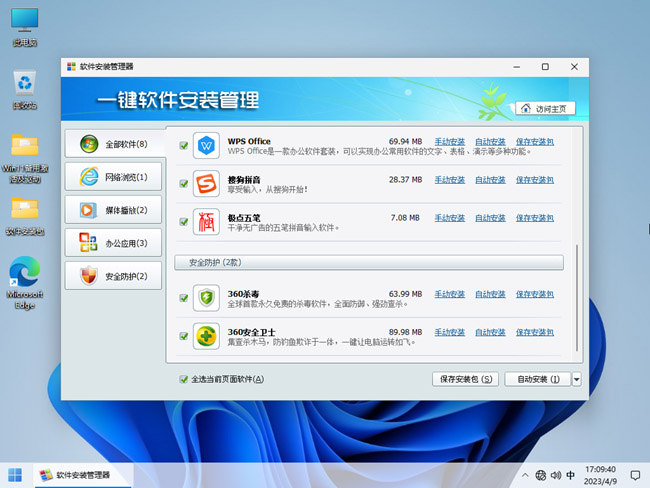Image resolution: width=650 pixels, height=488 pixels.
Task: Toggle 全选当前页面软件 checkbox
Action: coord(184,379)
